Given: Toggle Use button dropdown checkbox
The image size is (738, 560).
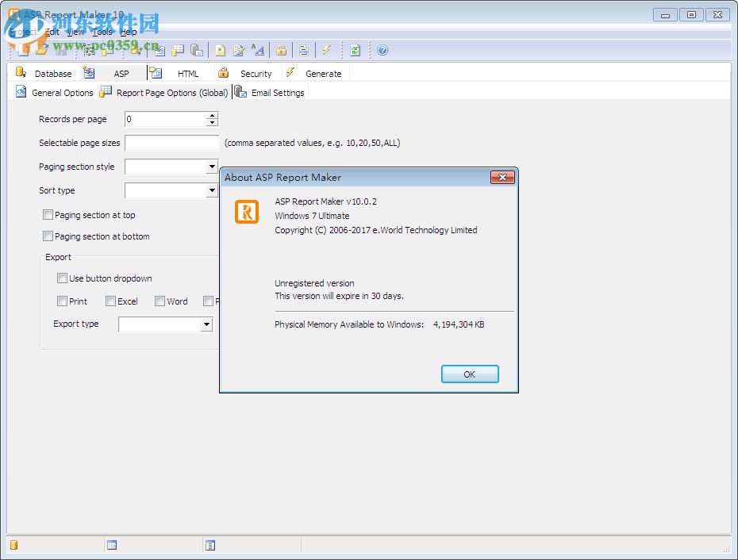Looking at the screenshot, I should coord(62,278).
